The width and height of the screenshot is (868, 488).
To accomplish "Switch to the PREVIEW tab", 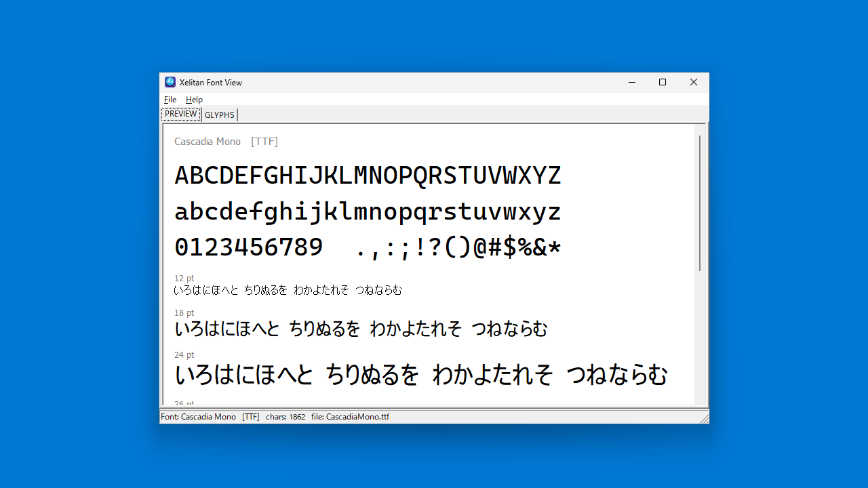I will [181, 114].
